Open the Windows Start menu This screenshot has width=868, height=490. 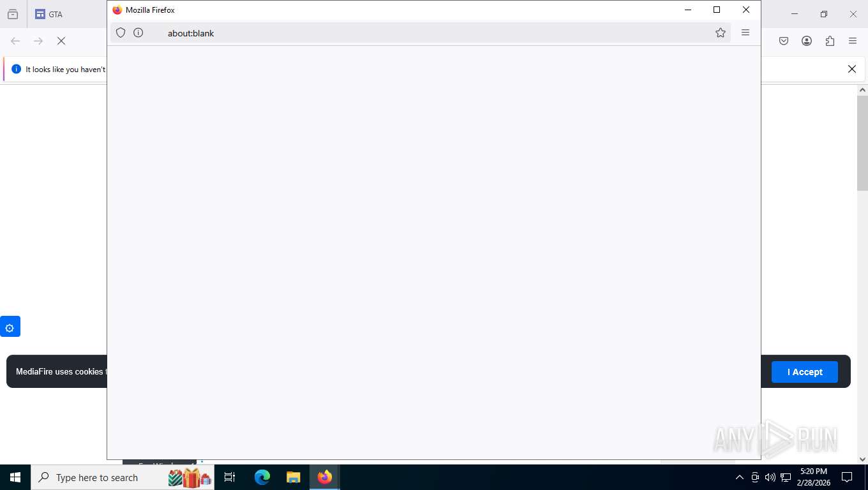coord(15,477)
